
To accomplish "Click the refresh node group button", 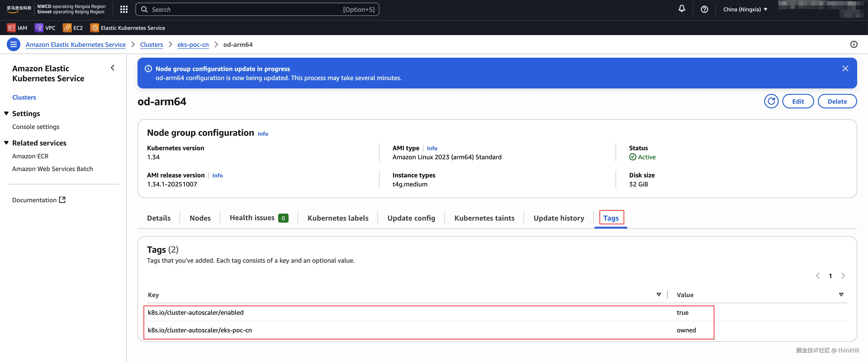I will coord(771,101).
